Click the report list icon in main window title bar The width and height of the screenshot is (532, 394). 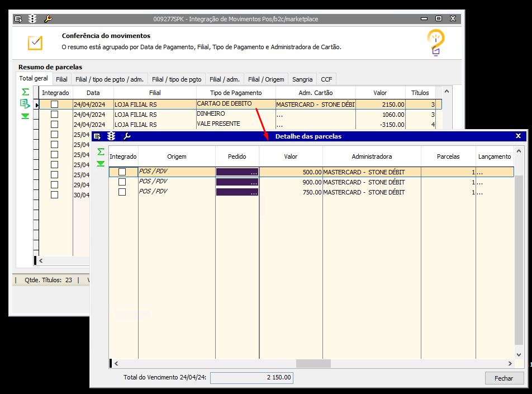(18, 19)
